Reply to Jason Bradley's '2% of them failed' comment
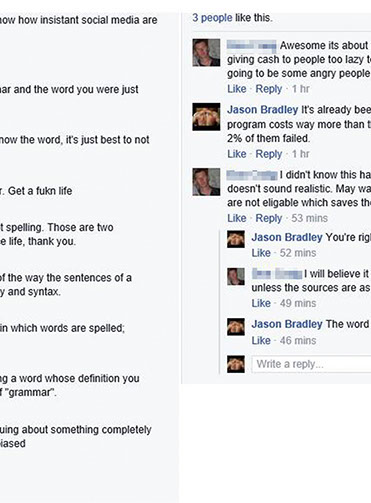The height and width of the screenshot is (503, 371). click(x=269, y=154)
